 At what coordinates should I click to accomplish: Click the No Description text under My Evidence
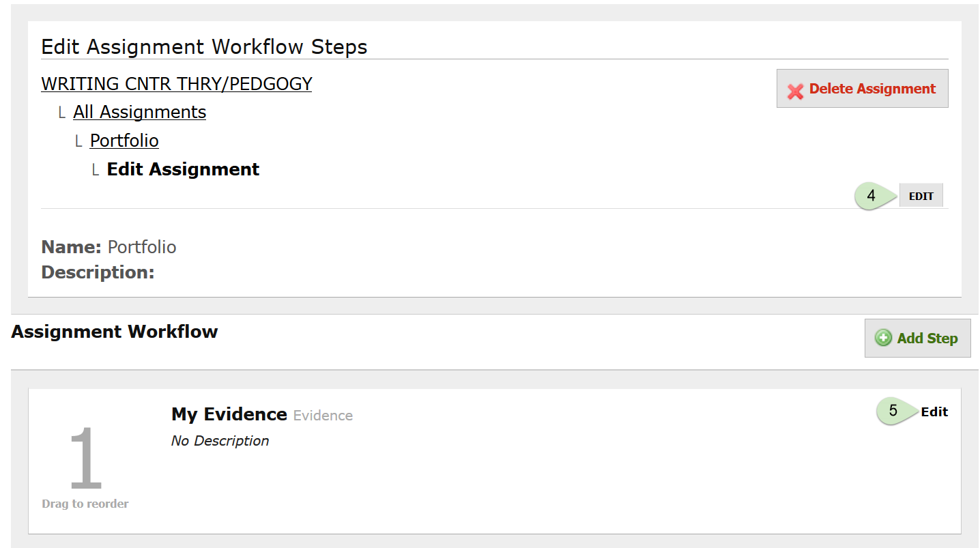coord(220,441)
